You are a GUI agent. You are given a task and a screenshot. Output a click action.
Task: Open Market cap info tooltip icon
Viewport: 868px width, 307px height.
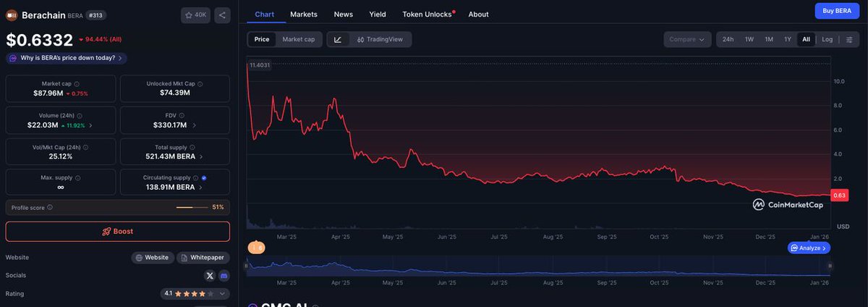77,84
